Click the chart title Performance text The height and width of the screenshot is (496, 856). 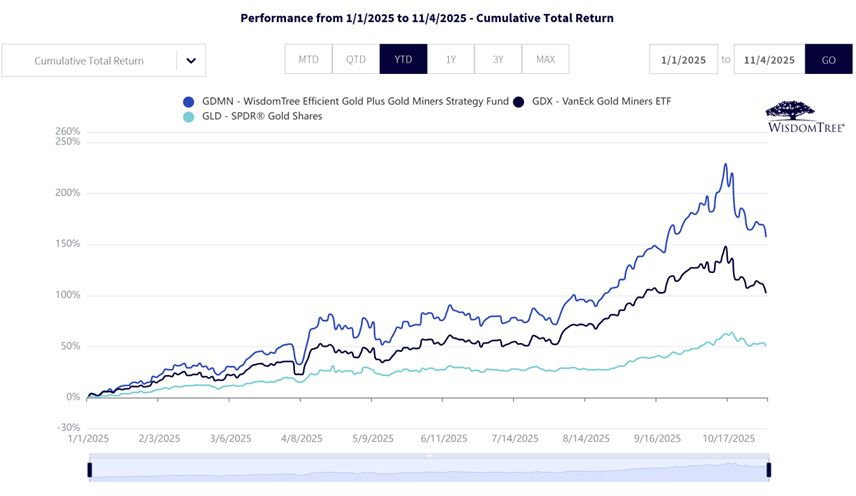[427, 18]
